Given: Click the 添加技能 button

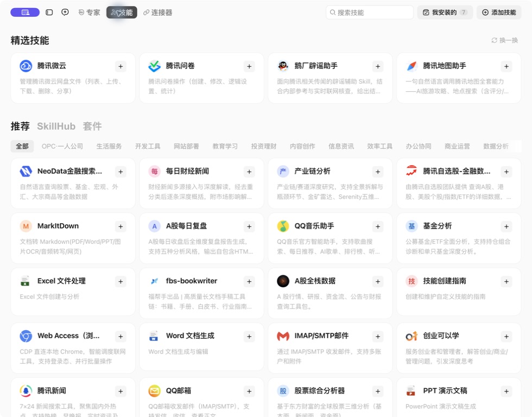Looking at the screenshot, I should pyautogui.click(x=499, y=12).
